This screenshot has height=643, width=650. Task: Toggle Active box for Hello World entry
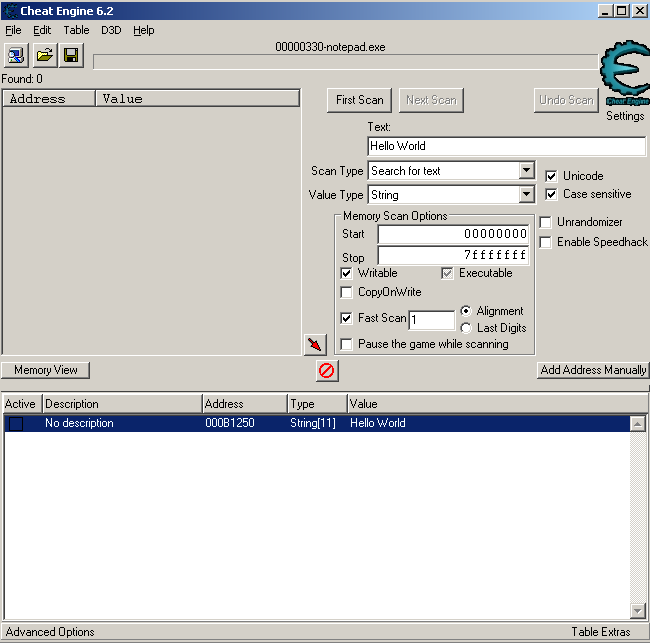16,424
